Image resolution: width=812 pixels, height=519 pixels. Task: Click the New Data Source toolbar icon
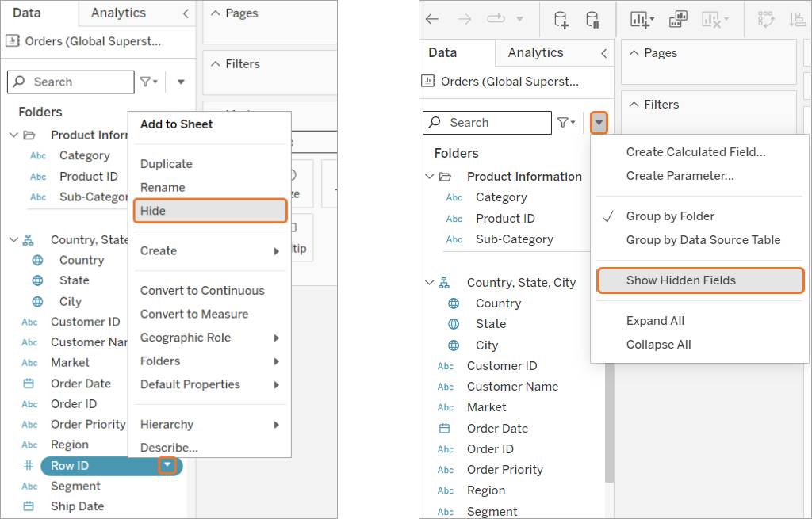561,20
